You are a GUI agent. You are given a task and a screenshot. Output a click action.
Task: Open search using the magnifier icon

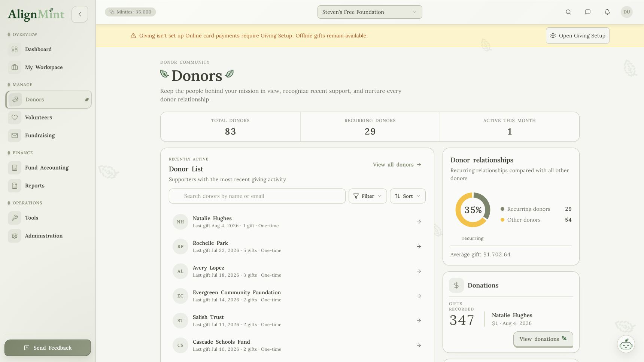pos(568,12)
